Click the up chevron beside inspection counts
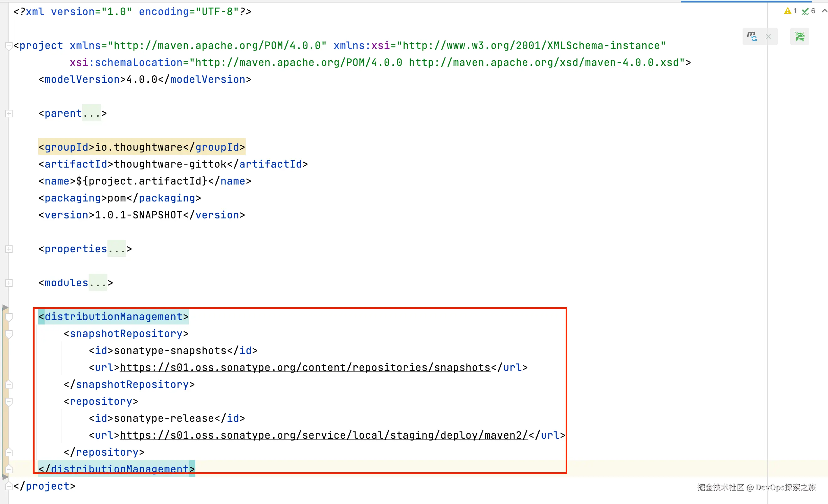This screenshot has height=504, width=828. pyautogui.click(x=824, y=11)
